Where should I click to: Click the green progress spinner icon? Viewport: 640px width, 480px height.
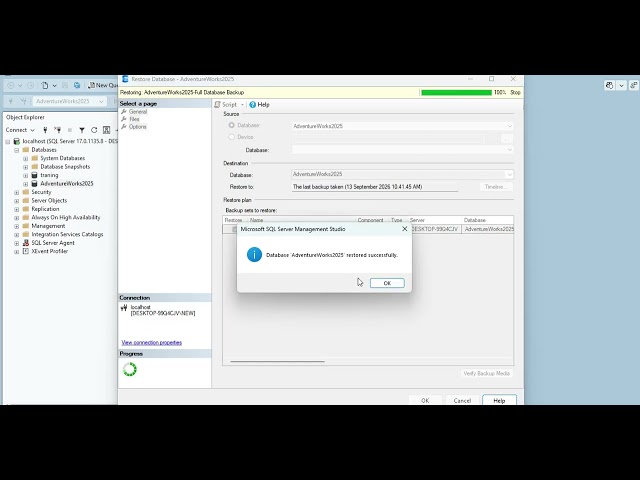130,369
